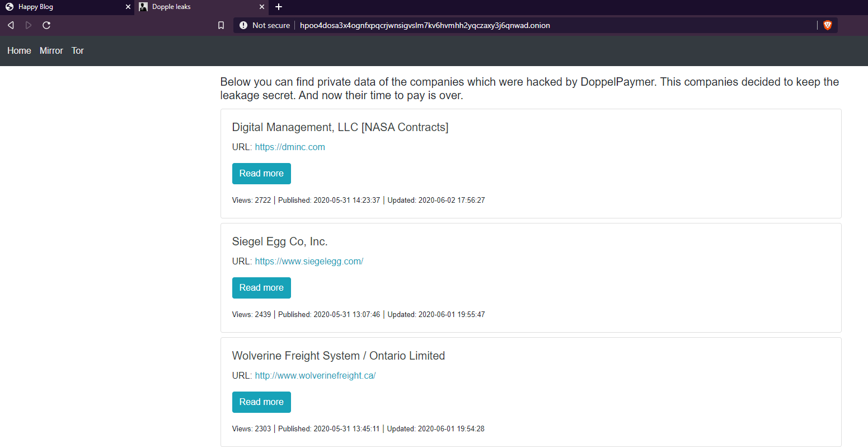This screenshot has height=447, width=868.
Task: Click the Not secure warning icon
Action: pos(243,25)
